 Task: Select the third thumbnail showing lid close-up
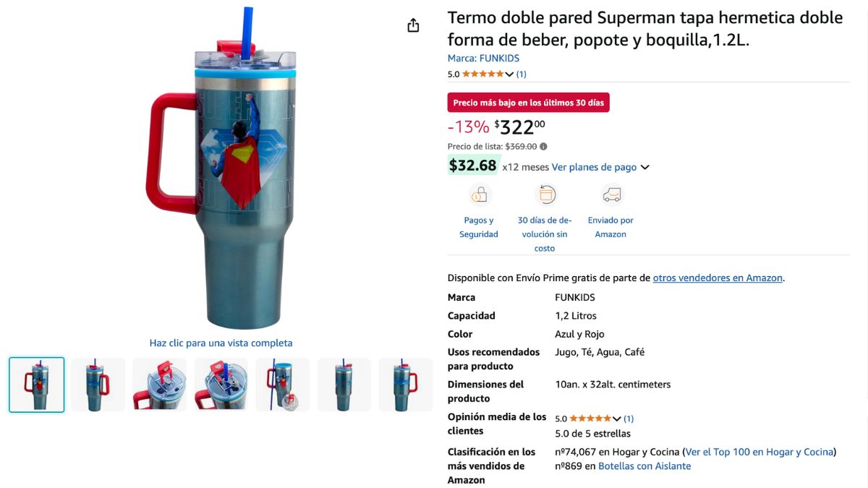click(x=160, y=385)
